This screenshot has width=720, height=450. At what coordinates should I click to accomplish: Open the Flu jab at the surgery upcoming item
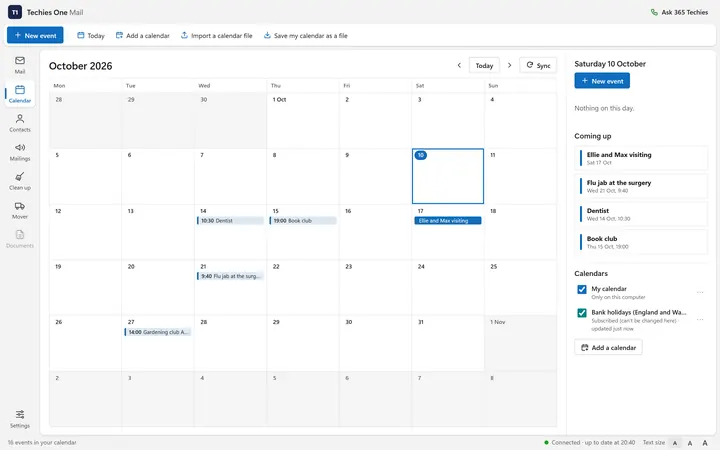641,186
